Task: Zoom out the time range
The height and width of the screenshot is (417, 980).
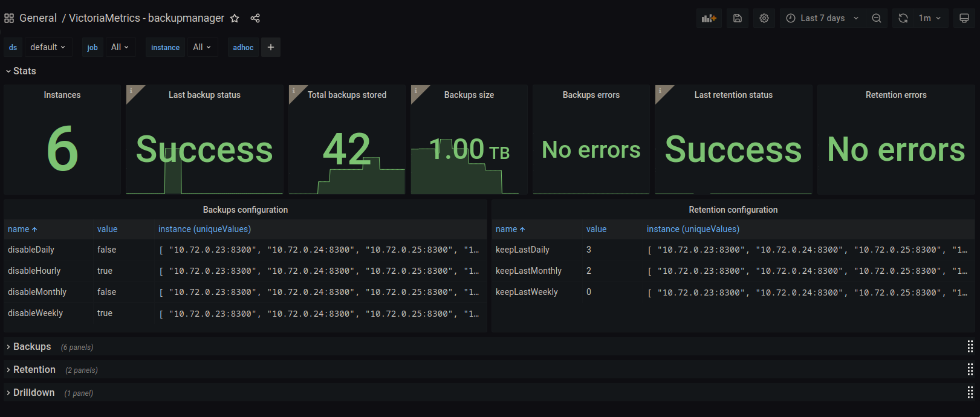Action: click(x=876, y=18)
